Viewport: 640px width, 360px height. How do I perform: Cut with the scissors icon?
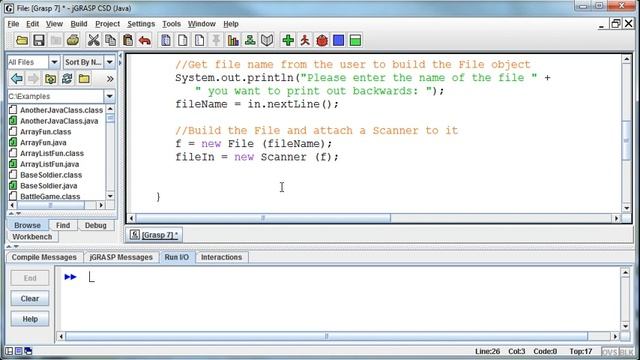coord(93,40)
